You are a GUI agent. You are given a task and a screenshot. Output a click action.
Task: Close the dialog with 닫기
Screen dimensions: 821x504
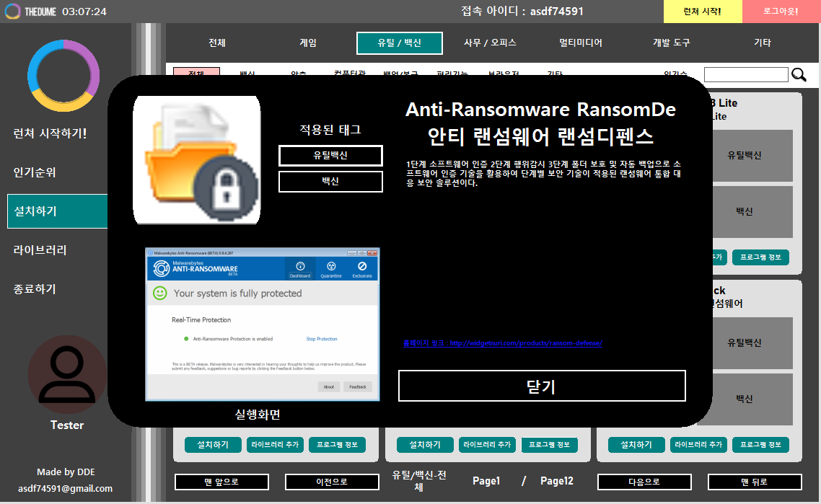tap(542, 386)
